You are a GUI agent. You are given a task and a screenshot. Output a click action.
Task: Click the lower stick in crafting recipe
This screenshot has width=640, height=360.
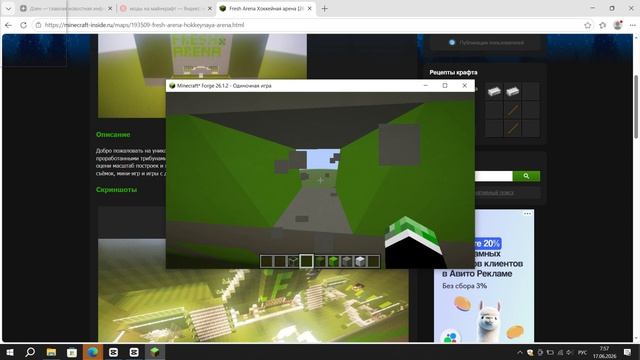coord(512,128)
